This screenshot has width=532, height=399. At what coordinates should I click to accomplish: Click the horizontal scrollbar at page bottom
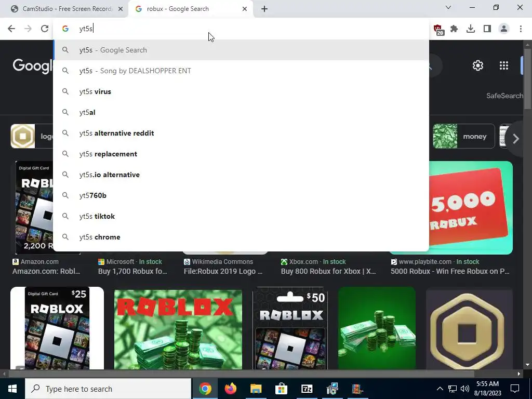(241, 374)
